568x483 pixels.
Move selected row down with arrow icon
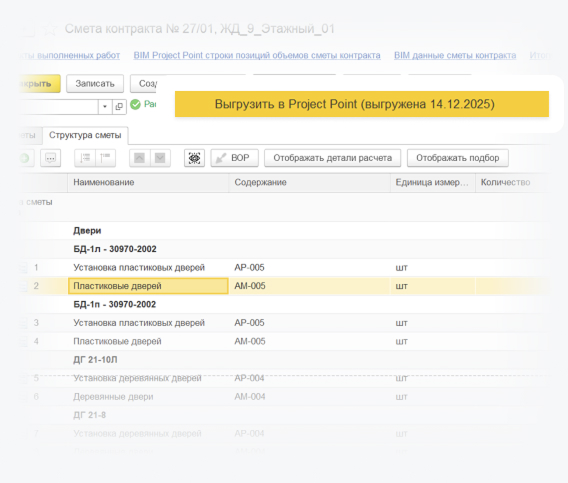160,158
